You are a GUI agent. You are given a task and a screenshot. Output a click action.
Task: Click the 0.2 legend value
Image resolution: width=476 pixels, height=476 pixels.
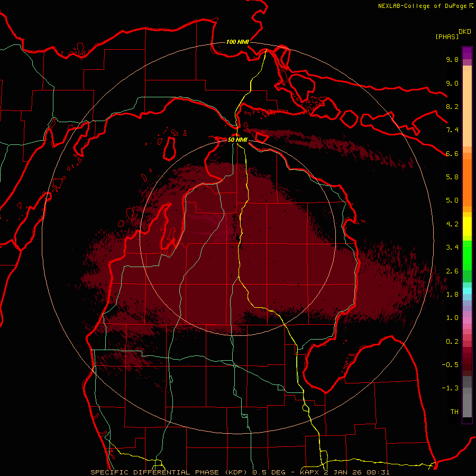452,341
